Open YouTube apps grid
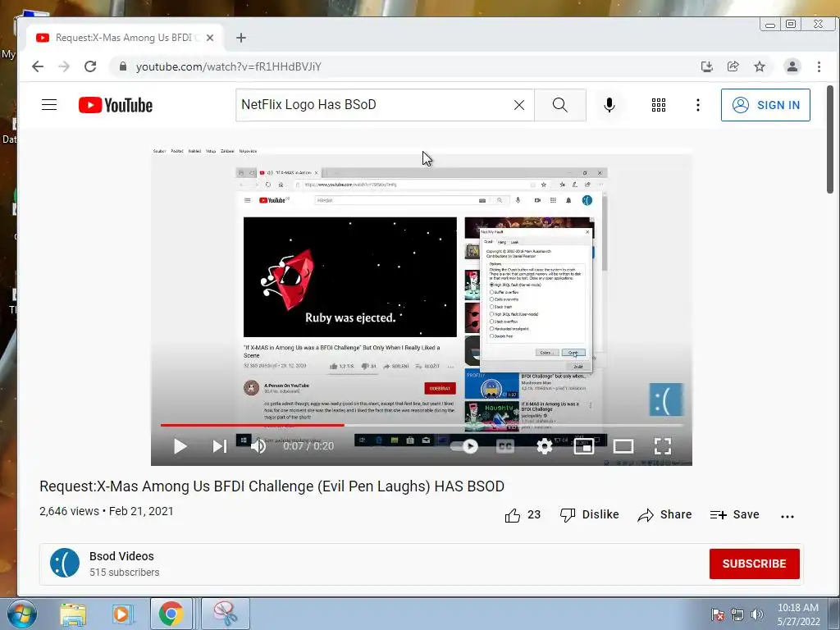Image resolution: width=840 pixels, height=630 pixels. tap(659, 105)
